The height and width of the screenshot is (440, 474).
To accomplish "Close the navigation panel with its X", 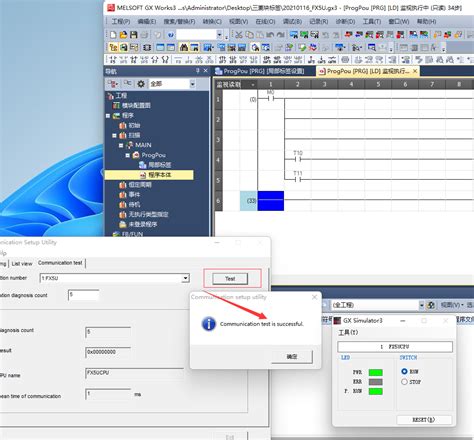I will pyautogui.click(x=206, y=71).
